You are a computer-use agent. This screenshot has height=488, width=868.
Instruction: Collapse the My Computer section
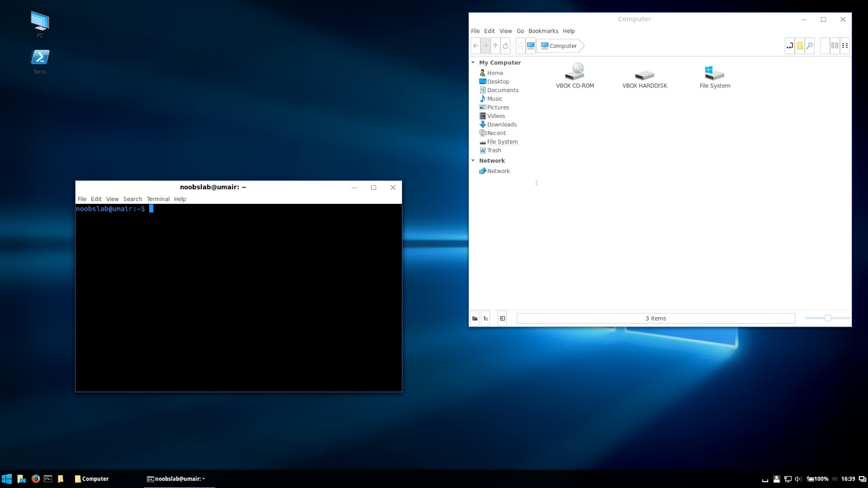point(474,62)
